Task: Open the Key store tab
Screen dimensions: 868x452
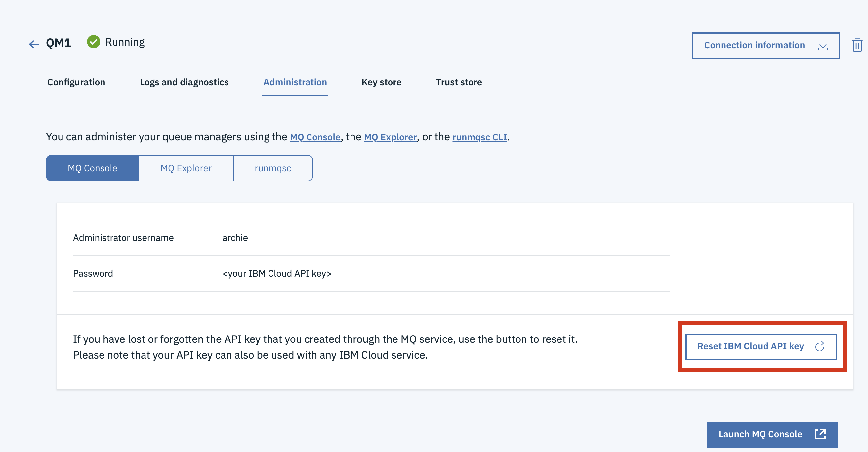Action: click(x=382, y=82)
